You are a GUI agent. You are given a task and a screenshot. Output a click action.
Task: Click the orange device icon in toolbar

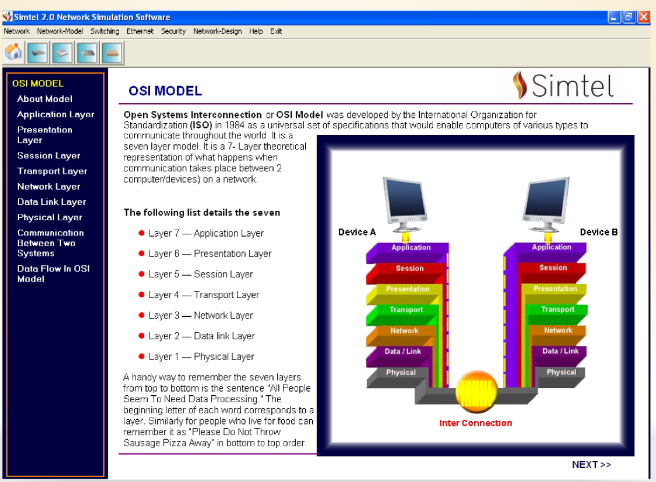click(111, 52)
